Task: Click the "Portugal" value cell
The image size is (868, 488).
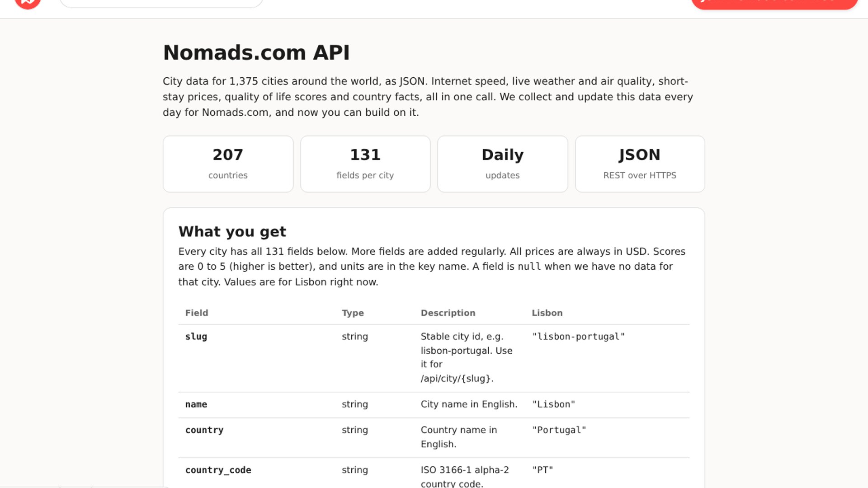Action: pyautogui.click(x=559, y=430)
